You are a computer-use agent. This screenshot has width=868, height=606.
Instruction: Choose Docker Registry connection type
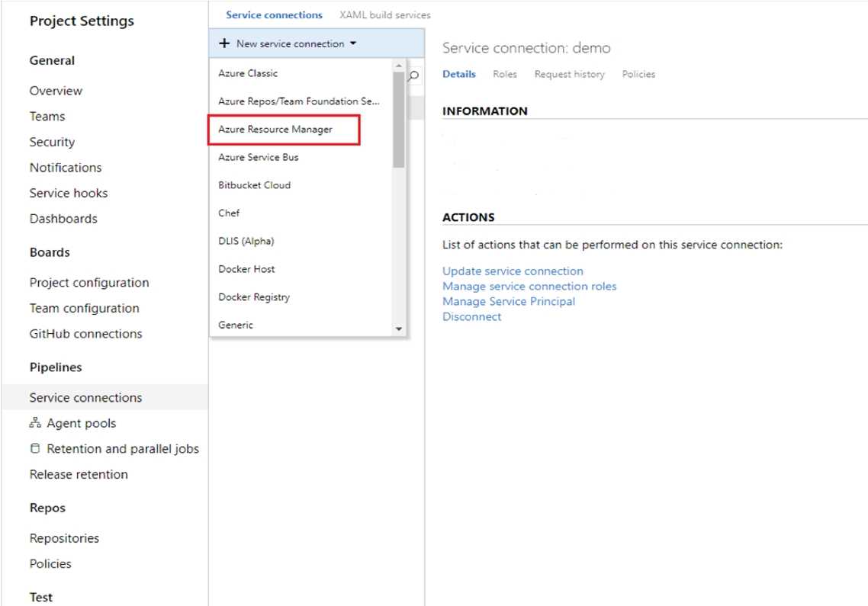pyautogui.click(x=254, y=297)
